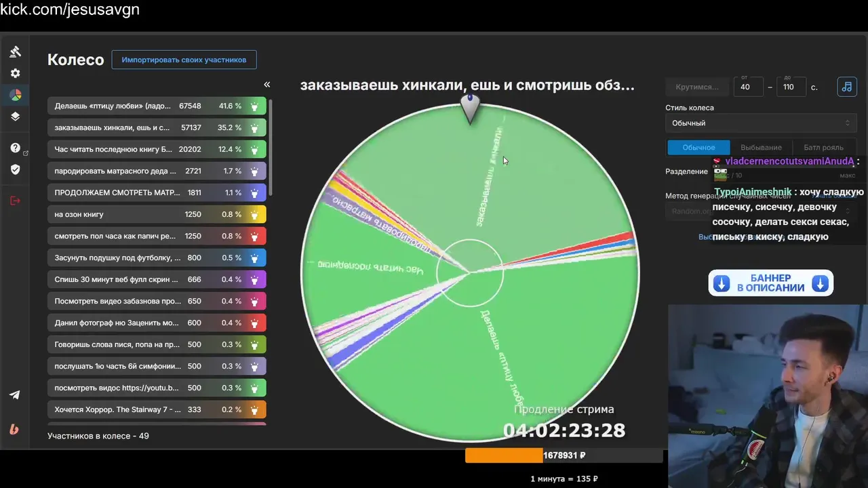Select 'на озон книгу' entry

(157, 215)
